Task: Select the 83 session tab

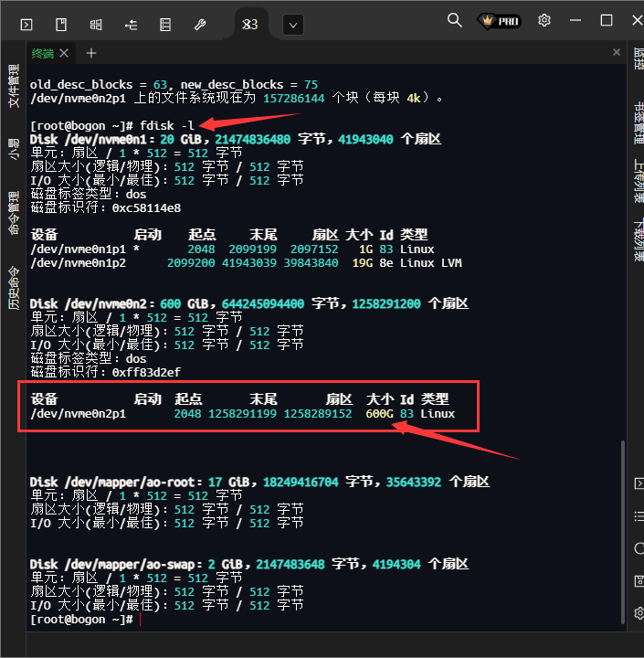Action: point(250,26)
